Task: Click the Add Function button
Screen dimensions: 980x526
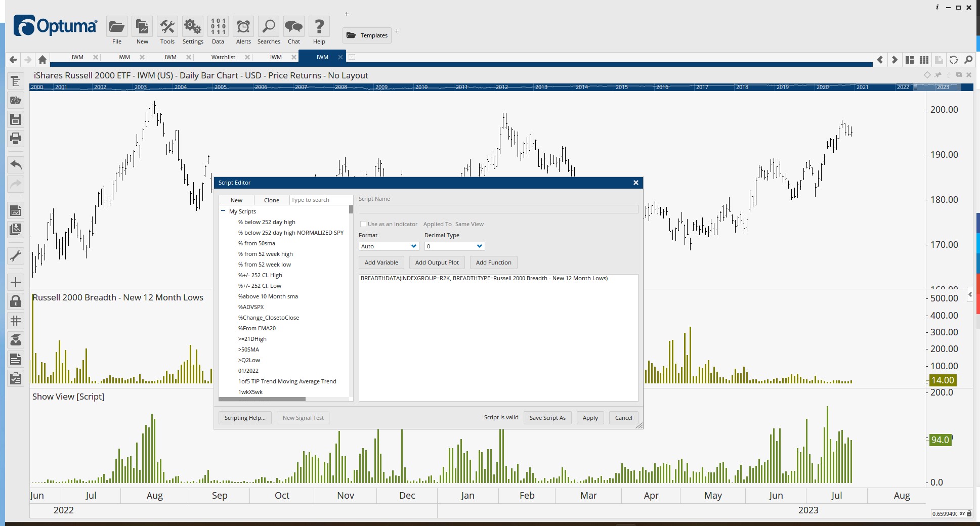Action: [x=494, y=262]
